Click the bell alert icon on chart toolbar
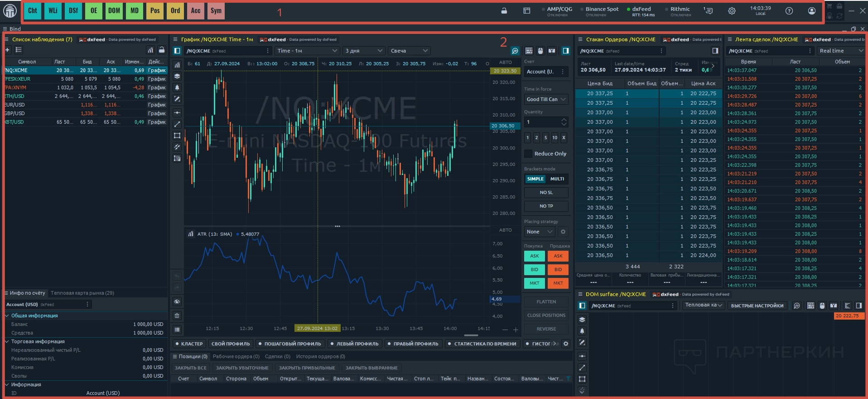 pyautogui.click(x=177, y=88)
